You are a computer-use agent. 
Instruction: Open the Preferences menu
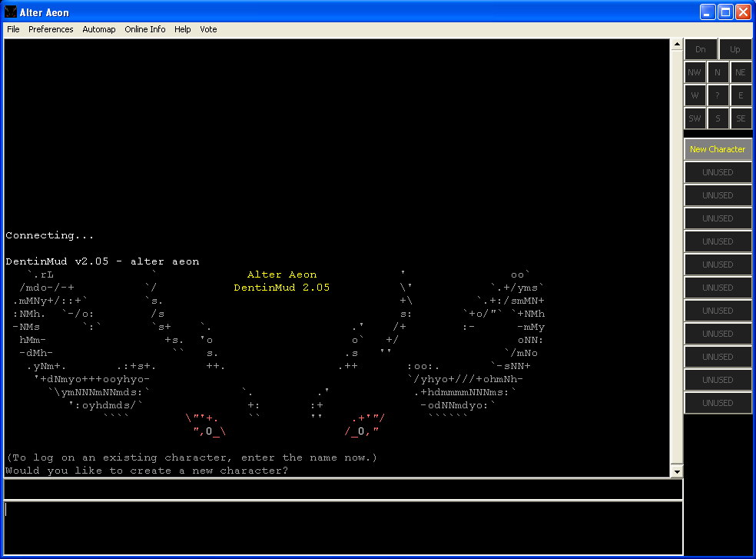51,29
